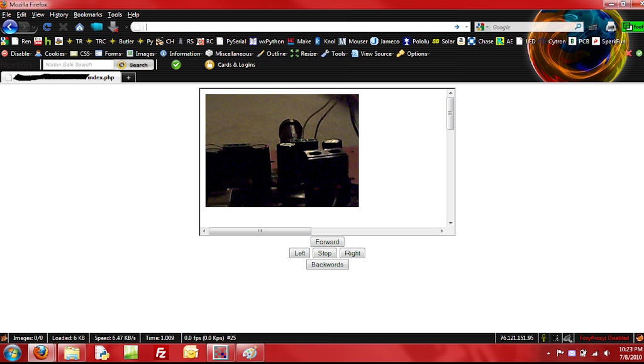Image resolution: width=644 pixels, height=364 pixels.
Task: Reload the page with the blue Refresh icon
Action: (47, 27)
